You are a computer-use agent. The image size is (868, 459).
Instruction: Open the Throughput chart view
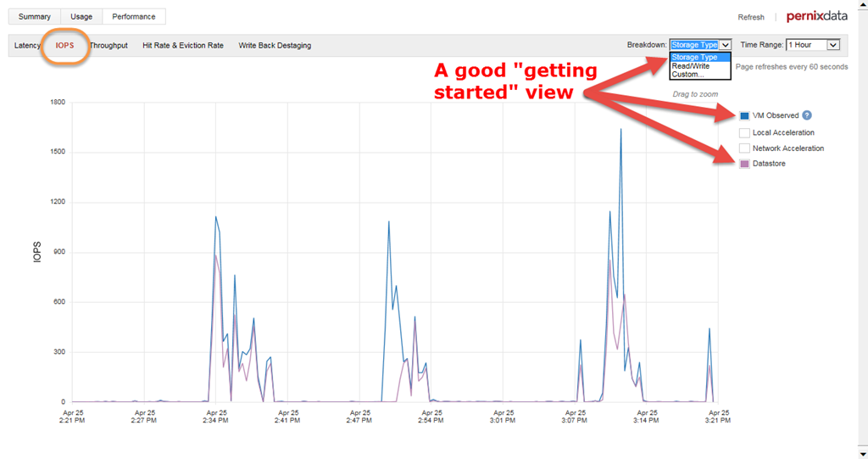[x=108, y=46]
